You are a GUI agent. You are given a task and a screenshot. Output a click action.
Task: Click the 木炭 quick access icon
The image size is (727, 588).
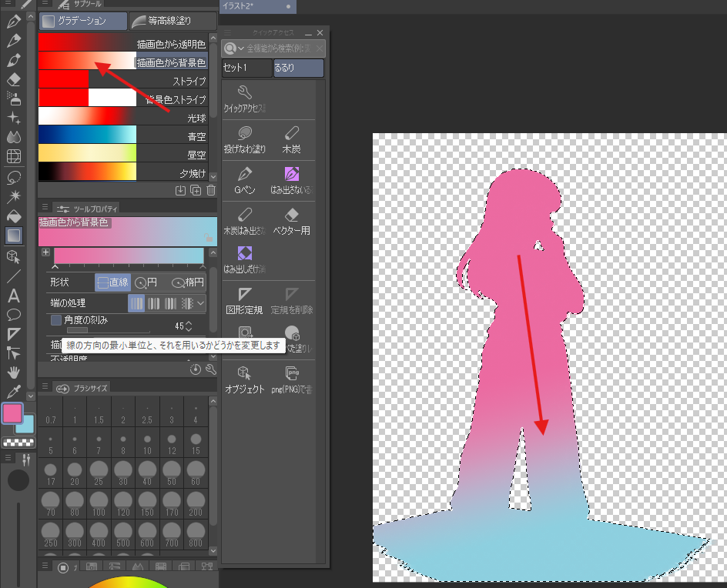291,139
